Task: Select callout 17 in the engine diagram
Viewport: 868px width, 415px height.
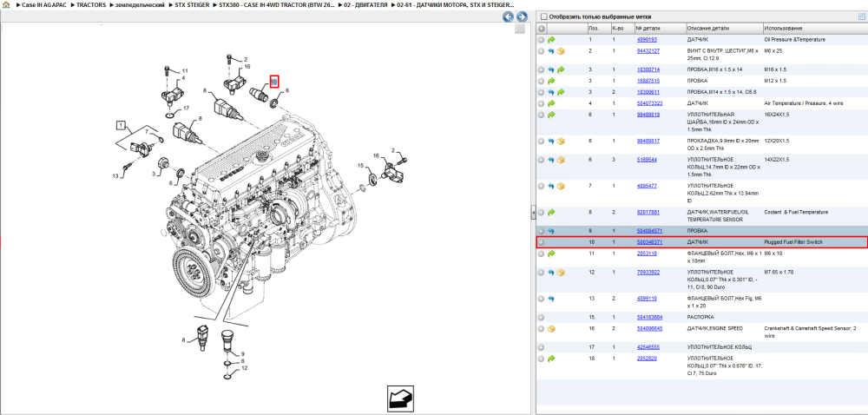Action: (x=186, y=108)
